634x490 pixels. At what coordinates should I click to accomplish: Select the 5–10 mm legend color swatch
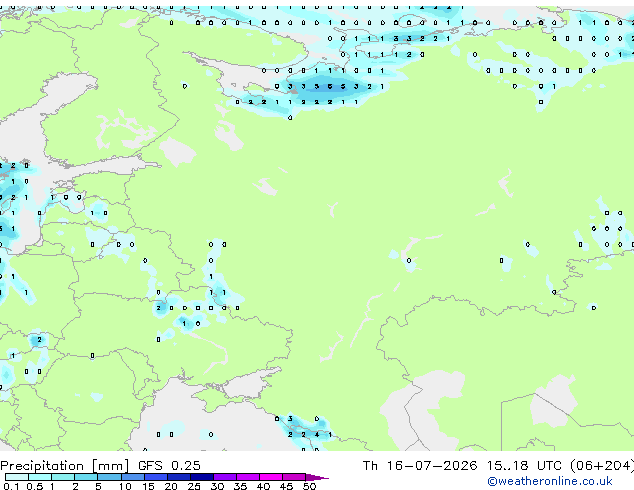[109, 477]
